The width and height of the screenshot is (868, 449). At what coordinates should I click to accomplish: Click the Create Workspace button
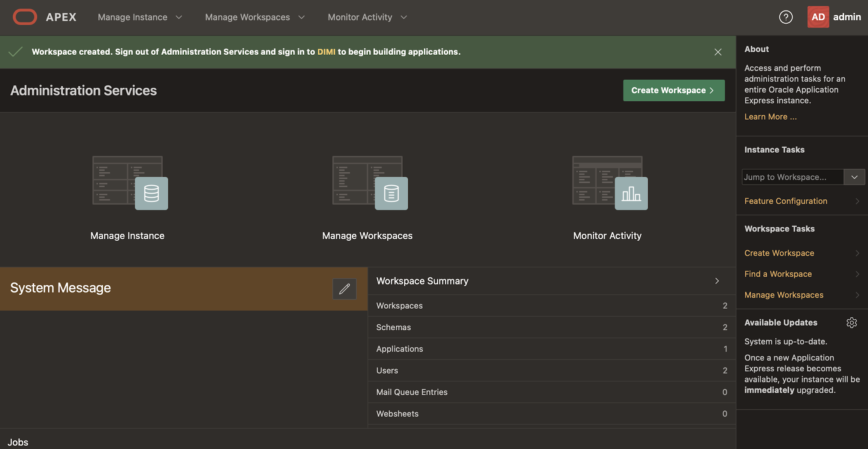tap(673, 90)
